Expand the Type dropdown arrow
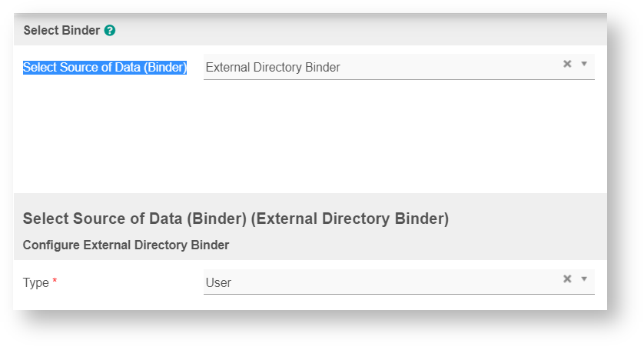 coord(584,279)
